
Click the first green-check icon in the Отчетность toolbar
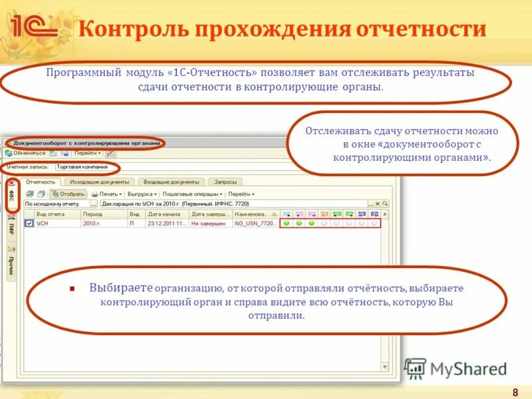tap(30, 194)
